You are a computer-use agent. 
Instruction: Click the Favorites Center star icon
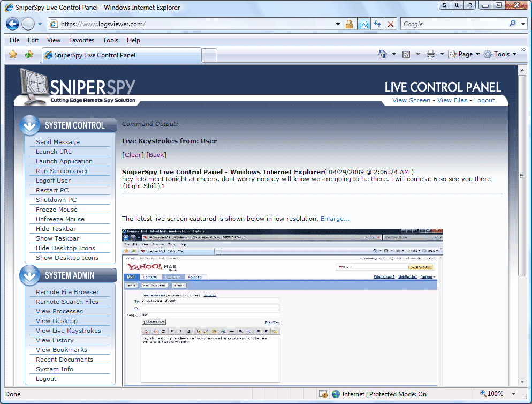(x=13, y=55)
